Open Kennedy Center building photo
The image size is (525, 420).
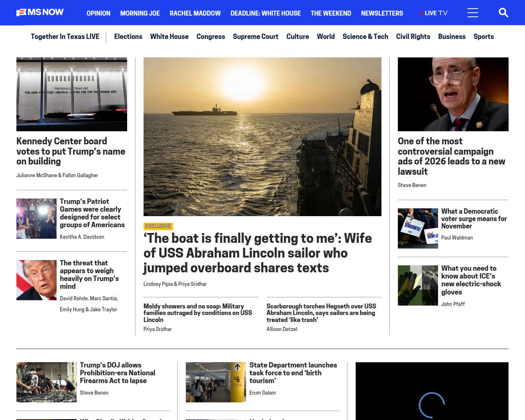72,94
